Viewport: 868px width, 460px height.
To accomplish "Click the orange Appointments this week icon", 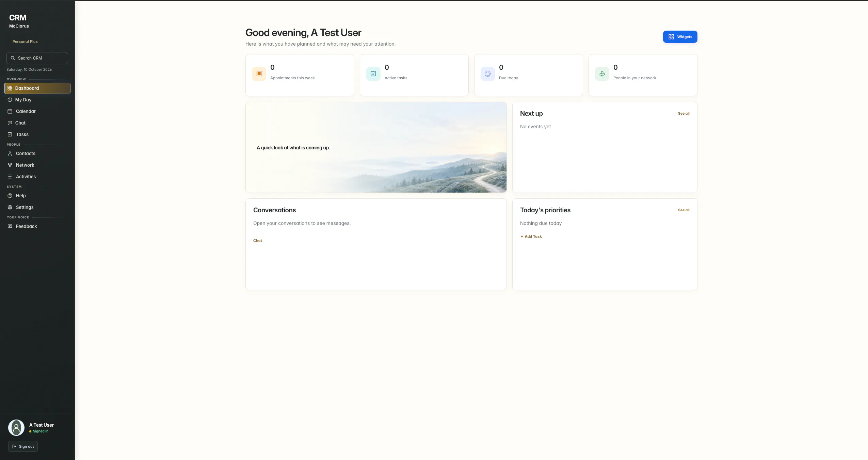I will [x=259, y=74].
